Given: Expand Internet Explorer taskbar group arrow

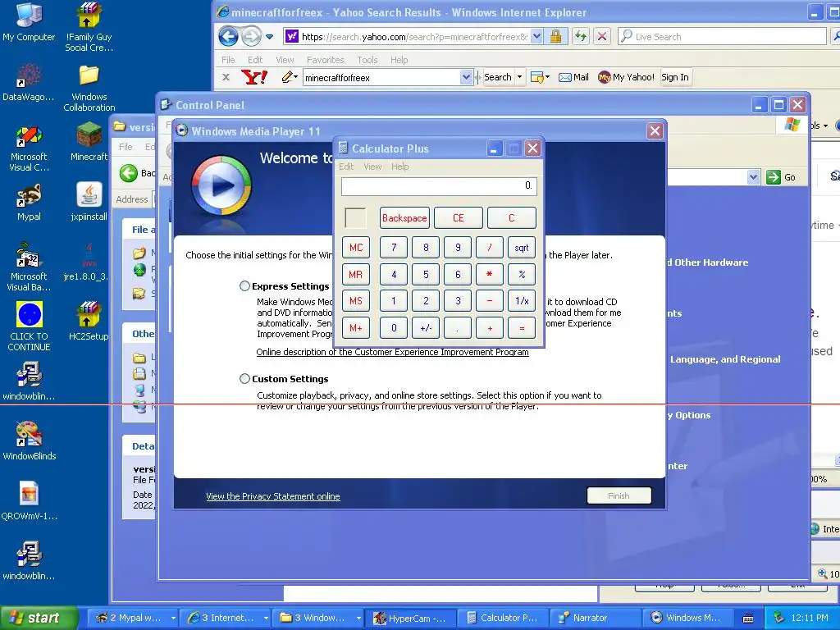Looking at the screenshot, I should click(266, 619).
